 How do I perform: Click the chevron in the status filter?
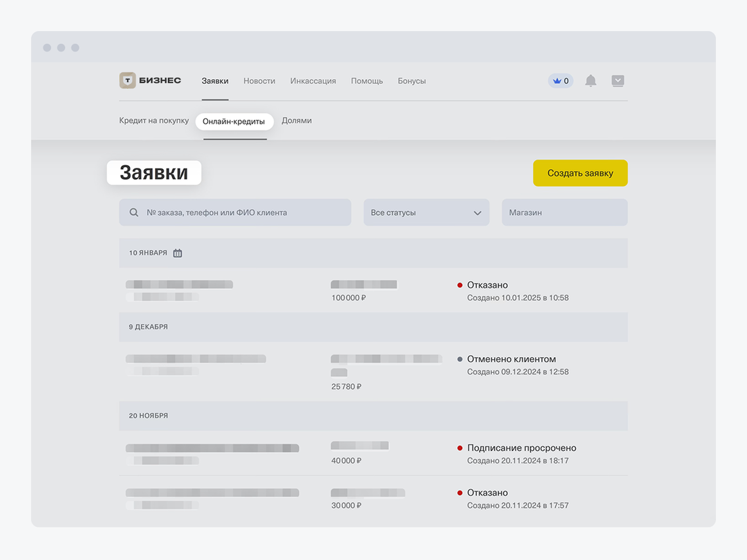pos(477,213)
